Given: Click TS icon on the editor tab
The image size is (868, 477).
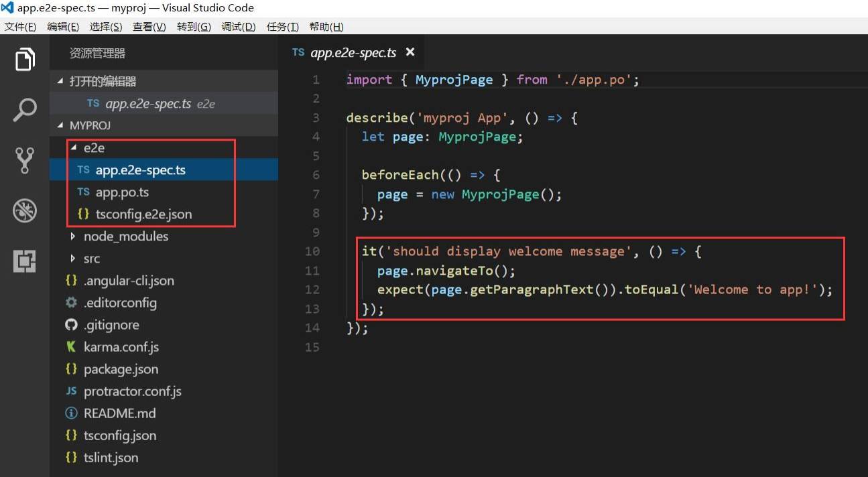Looking at the screenshot, I should click(x=298, y=52).
